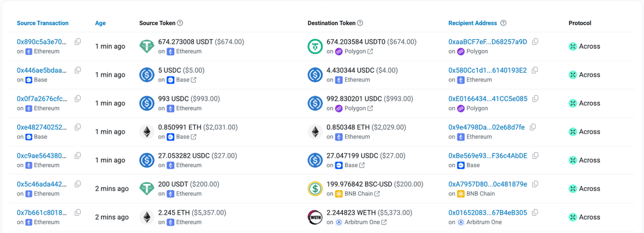Show Recipient Address help tooltip icon
Viewport: 644px width, 233px height.
click(503, 23)
